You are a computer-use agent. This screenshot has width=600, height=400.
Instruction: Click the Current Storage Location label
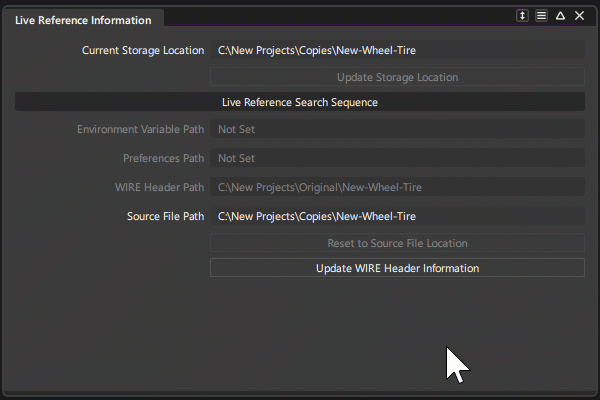point(142,50)
